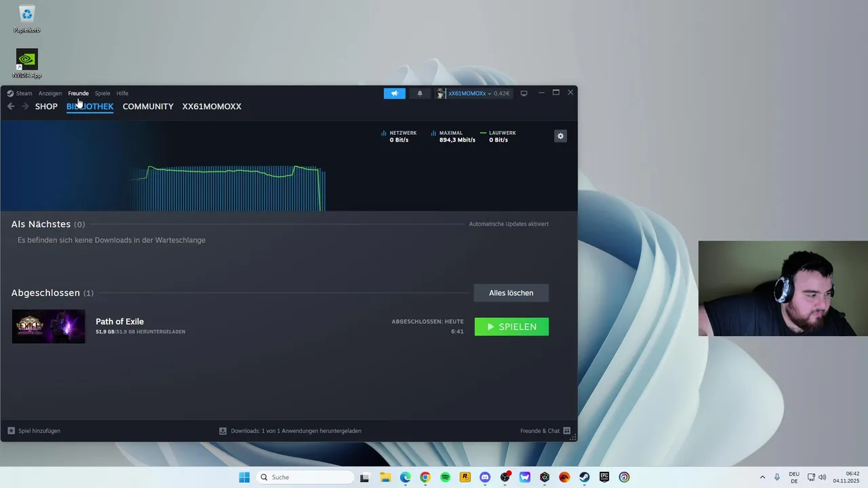The image size is (868, 488).
Task: Open the notifications bell in Steam
Action: click(x=420, y=94)
